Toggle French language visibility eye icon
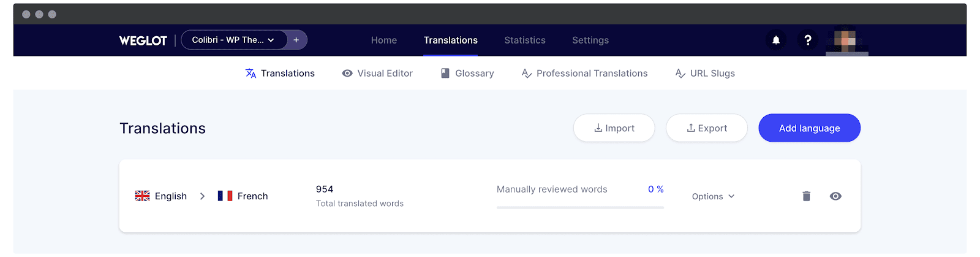 tap(835, 196)
